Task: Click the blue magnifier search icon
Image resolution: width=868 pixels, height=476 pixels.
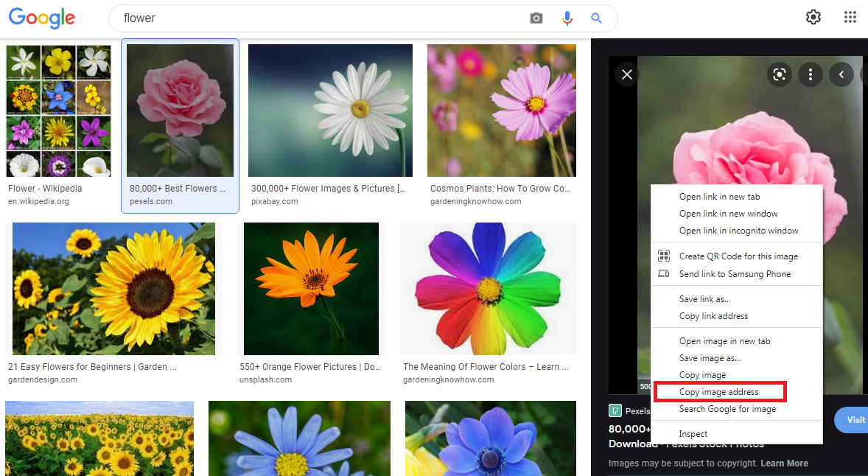Action: tap(596, 18)
